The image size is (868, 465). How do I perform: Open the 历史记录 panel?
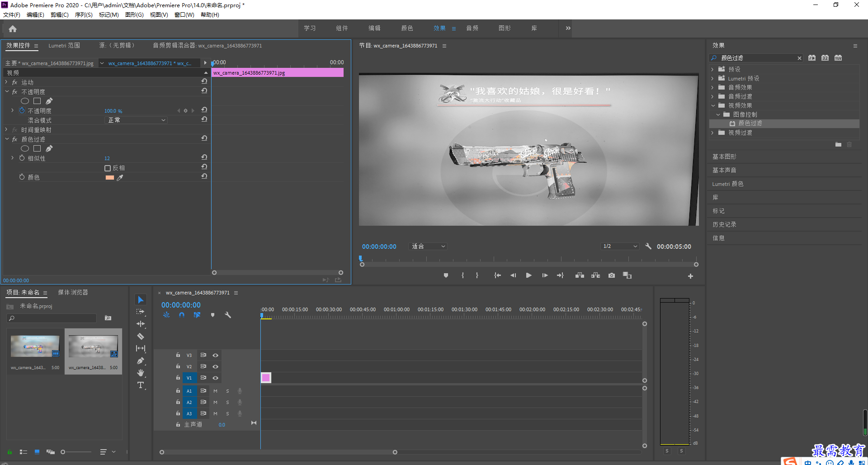coord(724,224)
